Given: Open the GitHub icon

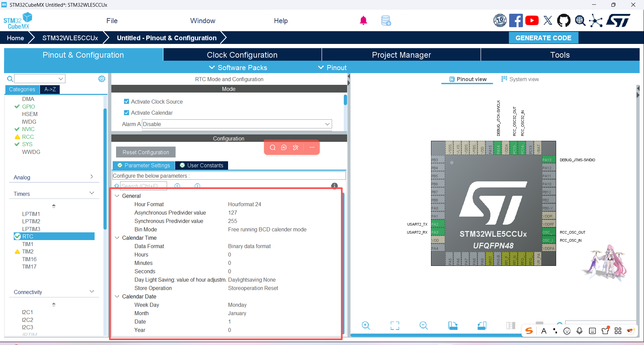Looking at the screenshot, I should point(563,21).
